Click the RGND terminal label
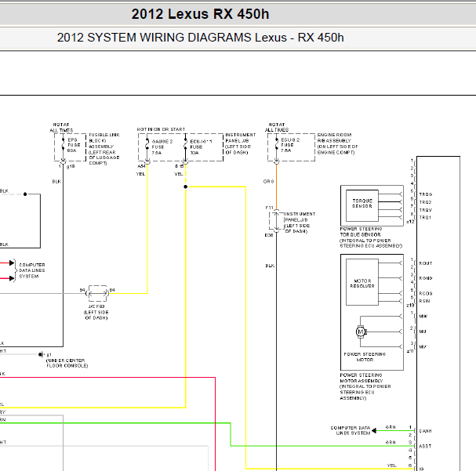The height and width of the screenshot is (471, 476). click(x=426, y=278)
